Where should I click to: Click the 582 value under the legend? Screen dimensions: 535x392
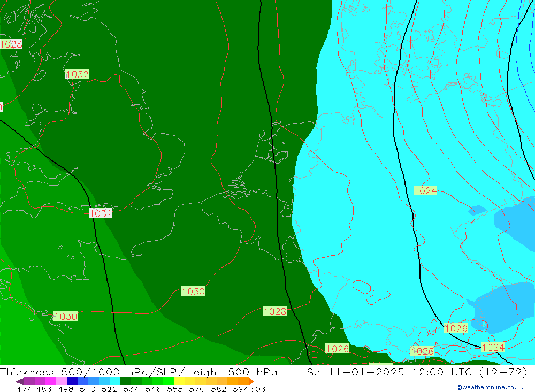tap(218, 389)
